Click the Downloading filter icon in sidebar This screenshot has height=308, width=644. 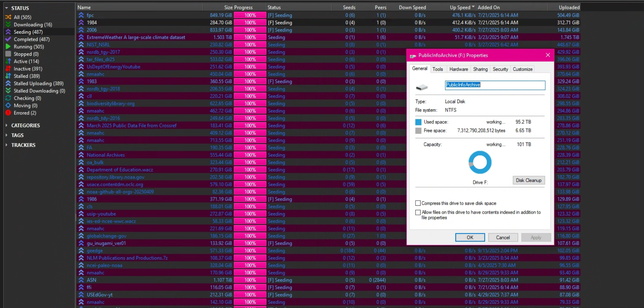point(8,25)
